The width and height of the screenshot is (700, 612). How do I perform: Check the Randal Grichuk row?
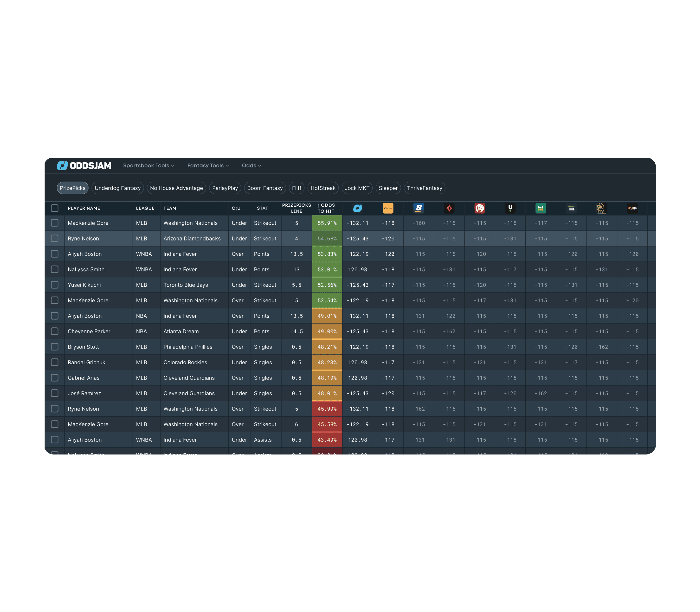(x=55, y=362)
